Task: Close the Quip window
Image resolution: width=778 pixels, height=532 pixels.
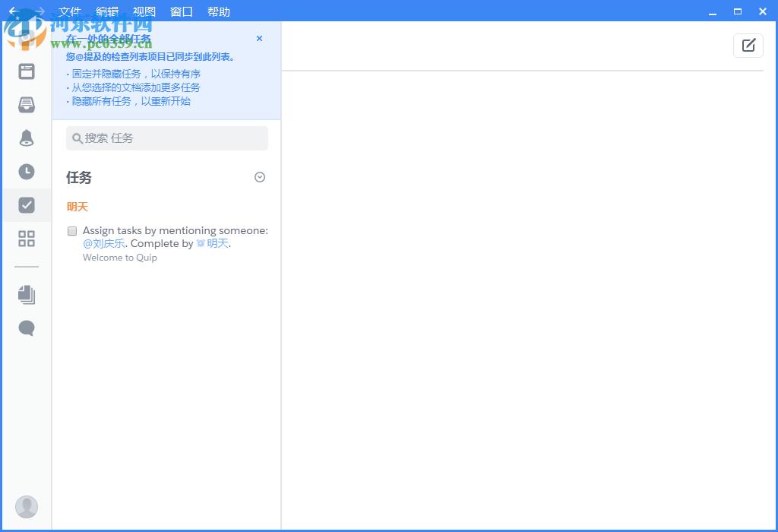Action: [763, 11]
